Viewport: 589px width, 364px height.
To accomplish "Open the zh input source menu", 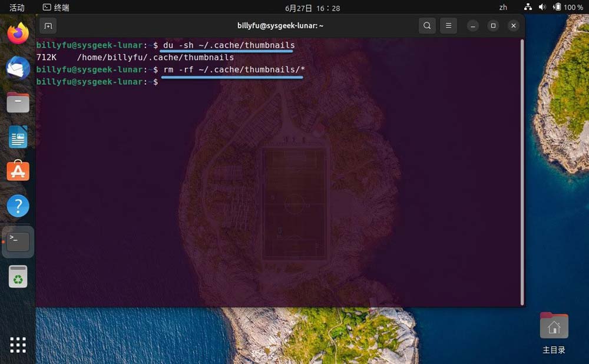I will tap(503, 8).
